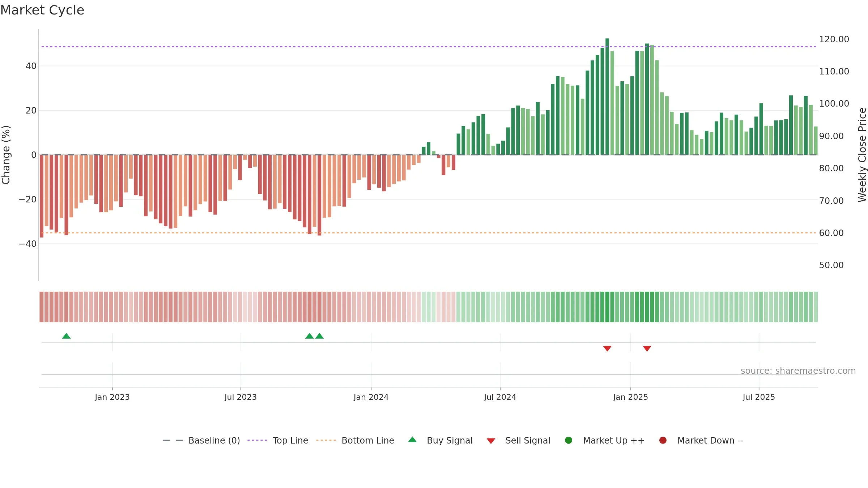
Task: Click the green Market Up circle icon
Action: pyautogui.click(x=569, y=440)
